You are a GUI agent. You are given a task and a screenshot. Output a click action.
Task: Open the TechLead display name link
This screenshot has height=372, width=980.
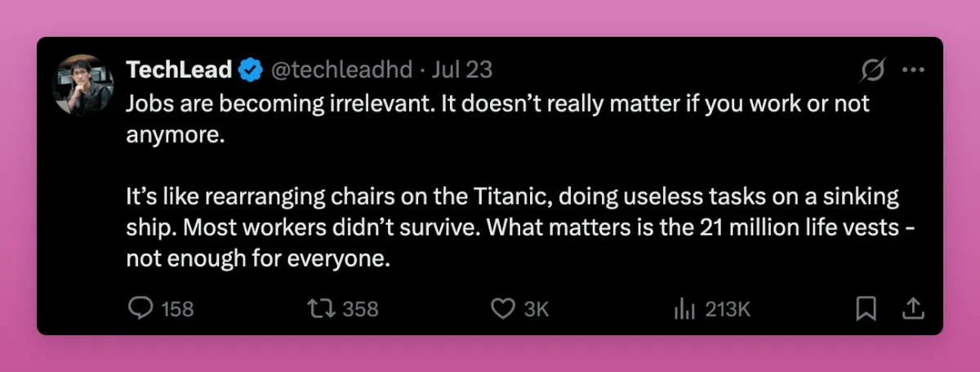click(179, 70)
